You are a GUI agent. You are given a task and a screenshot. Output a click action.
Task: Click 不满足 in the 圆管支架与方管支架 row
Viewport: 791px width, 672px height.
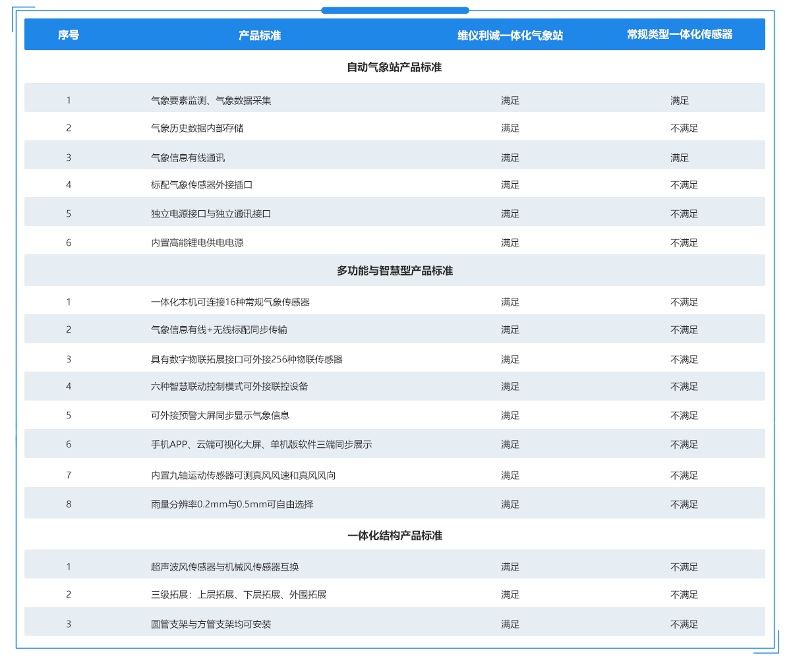click(684, 624)
